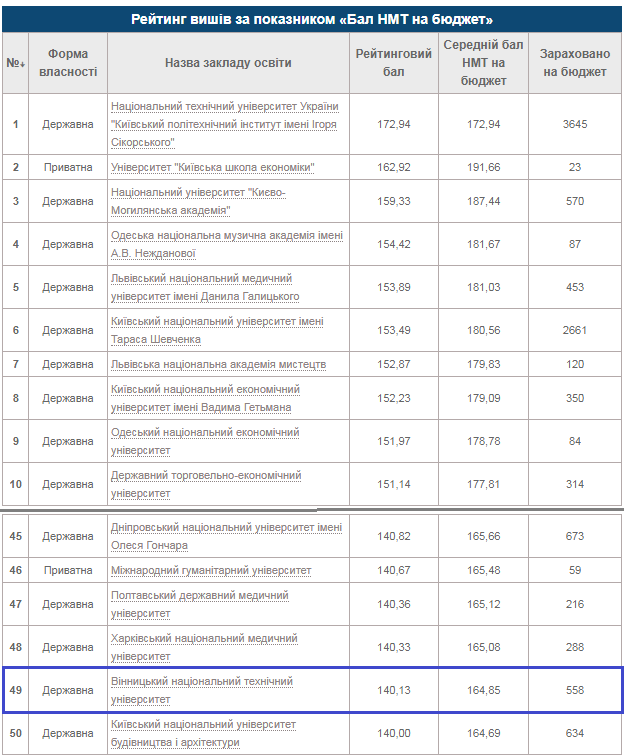Open Міжнародний гуманітарний університет link
This screenshot has width=624, height=756.
(211, 570)
